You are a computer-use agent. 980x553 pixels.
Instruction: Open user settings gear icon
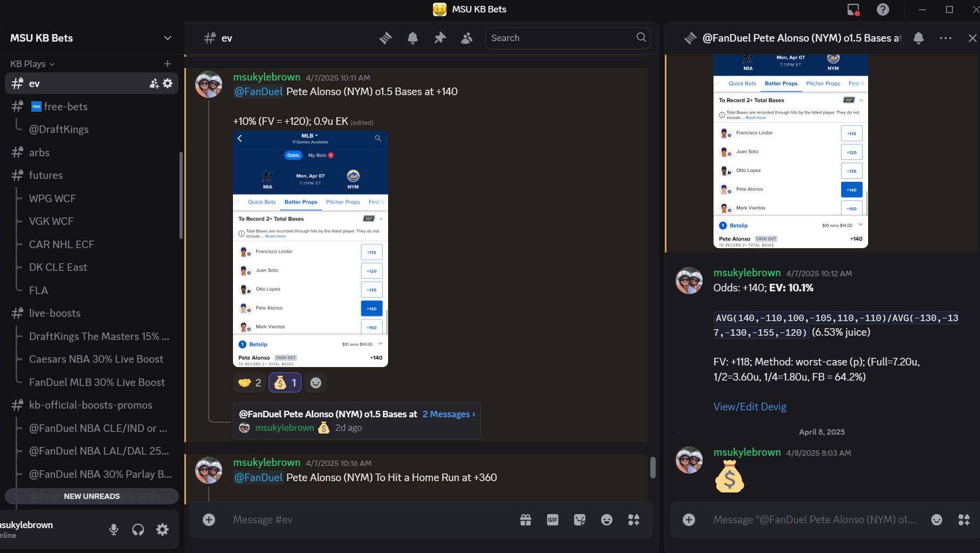click(x=162, y=530)
